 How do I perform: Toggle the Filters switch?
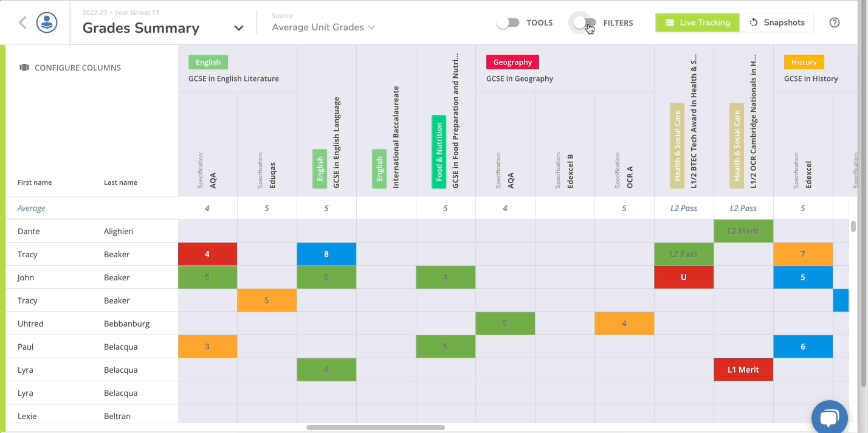[585, 23]
